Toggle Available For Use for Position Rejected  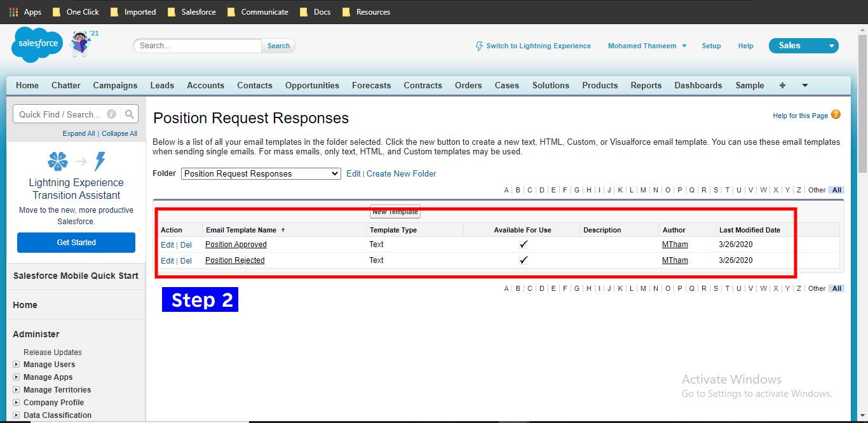[523, 260]
